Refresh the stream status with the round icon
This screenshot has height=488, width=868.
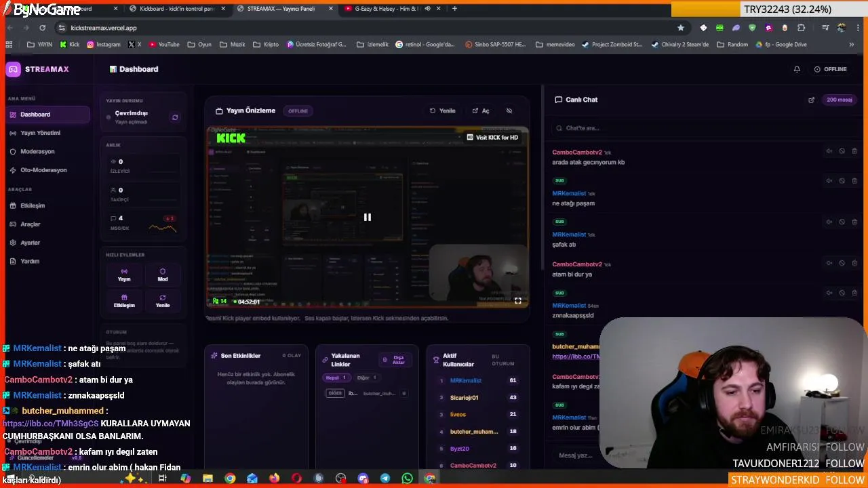point(175,117)
